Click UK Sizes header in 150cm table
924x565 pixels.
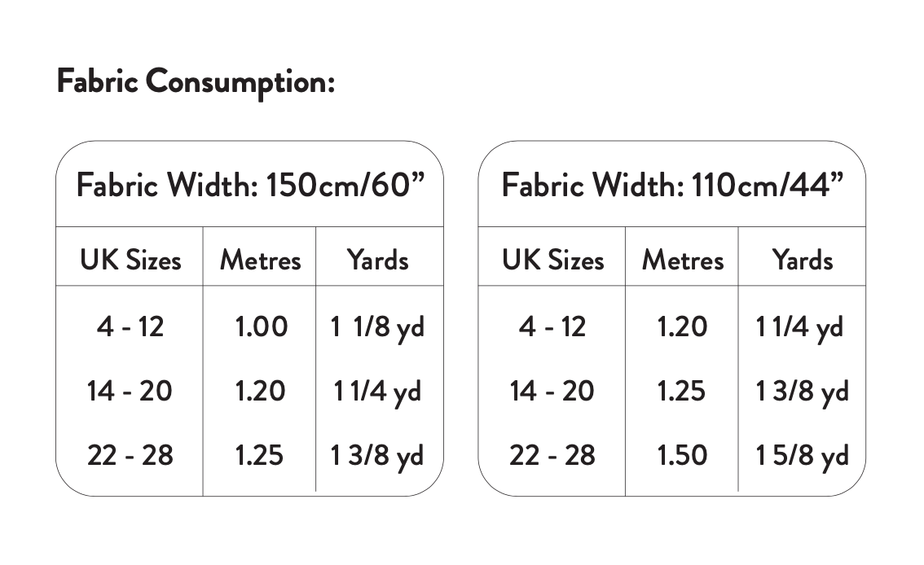[130, 261]
